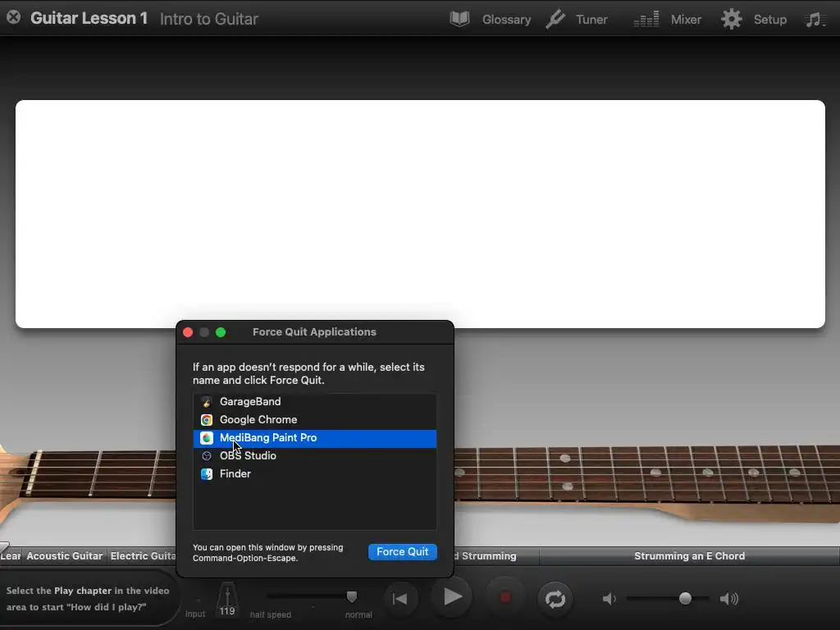Select GarageBand in the Force Quit list
Image resolution: width=840 pixels, height=630 pixels.
click(x=314, y=402)
